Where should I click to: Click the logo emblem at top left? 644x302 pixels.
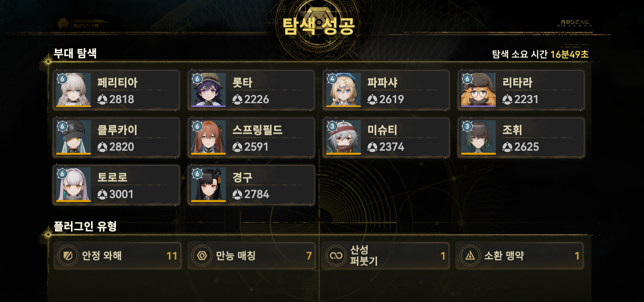[63, 24]
